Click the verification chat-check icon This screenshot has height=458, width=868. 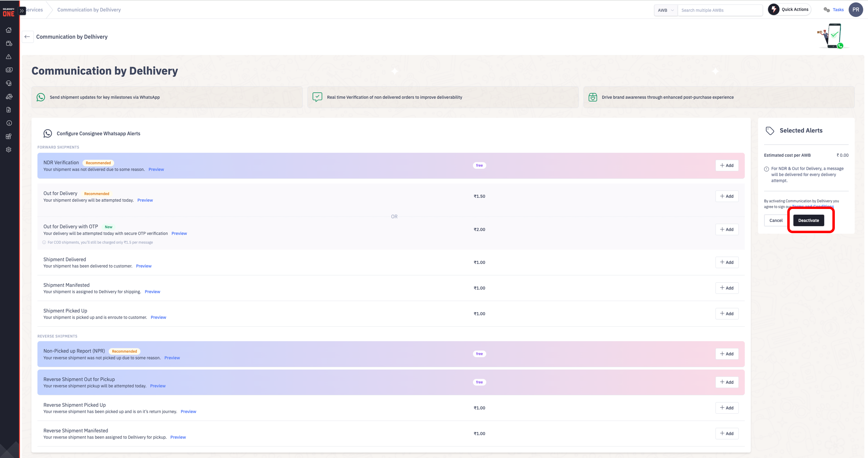[317, 97]
